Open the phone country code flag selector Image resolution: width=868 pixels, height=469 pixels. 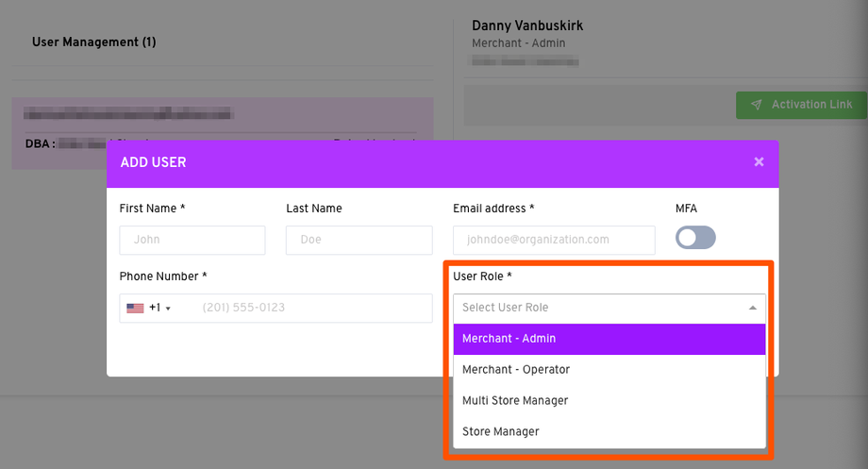[148, 308]
